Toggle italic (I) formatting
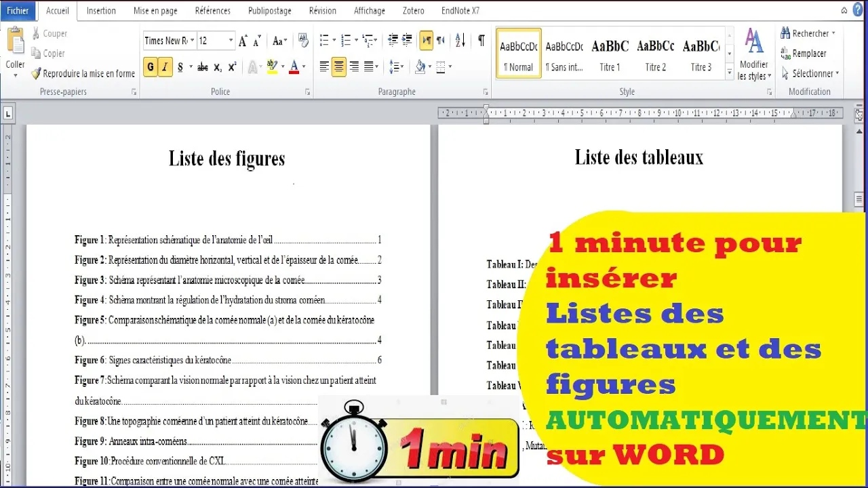The width and height of the screenshot is (868, 488). coord(165,67)
